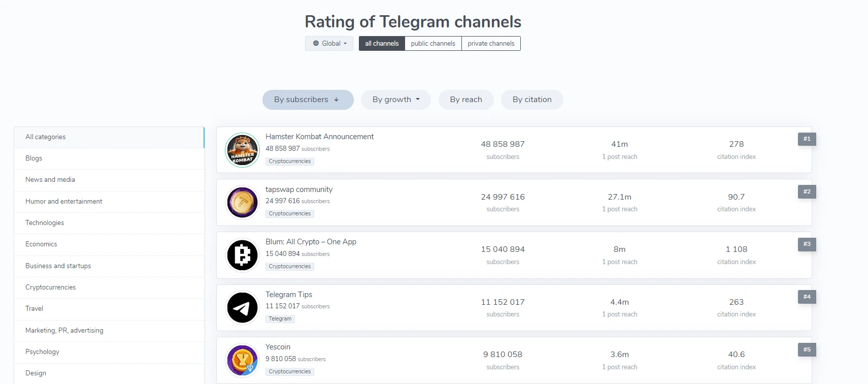Click the #1 rank badge

click(x=807, y=139)
